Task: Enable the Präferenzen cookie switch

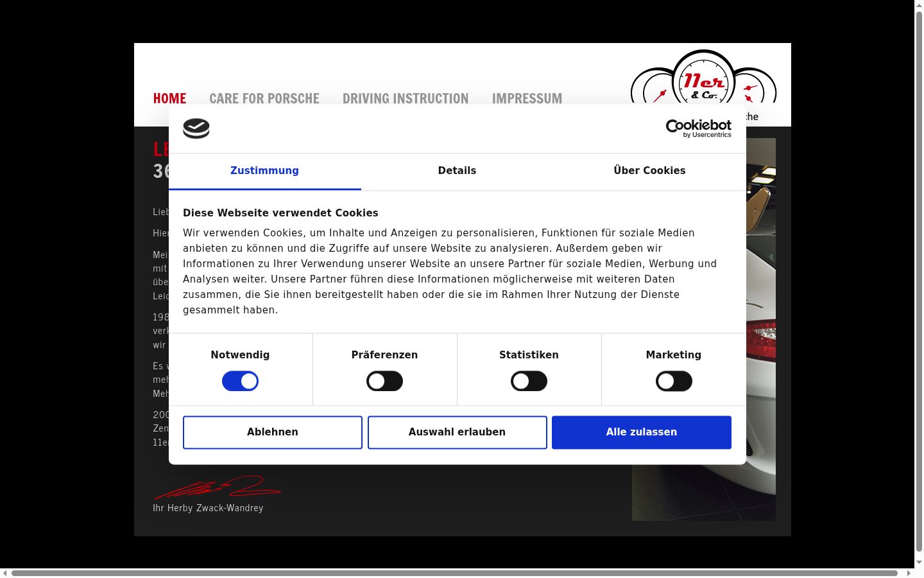Action: click(384, 381)
